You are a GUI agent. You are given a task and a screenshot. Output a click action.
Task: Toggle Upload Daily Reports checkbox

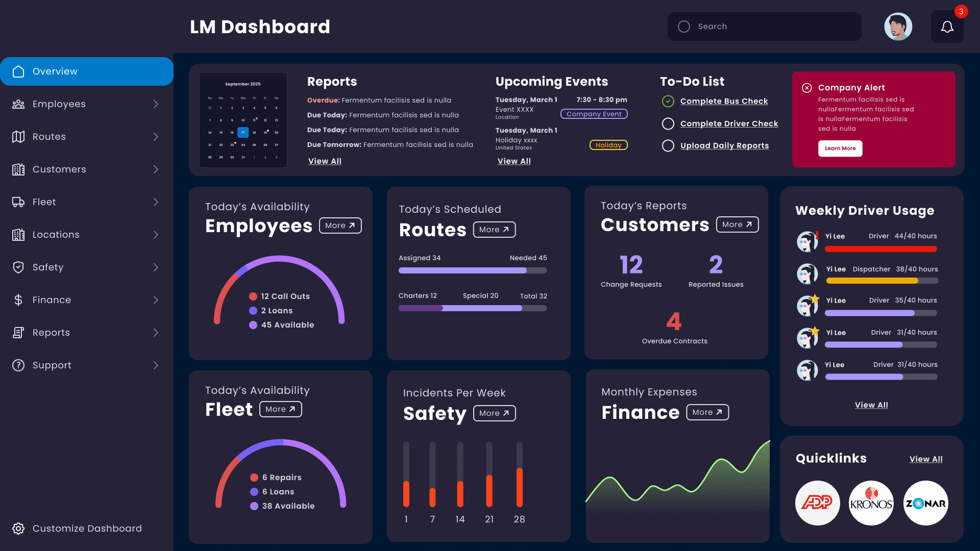tap(668, 145)
